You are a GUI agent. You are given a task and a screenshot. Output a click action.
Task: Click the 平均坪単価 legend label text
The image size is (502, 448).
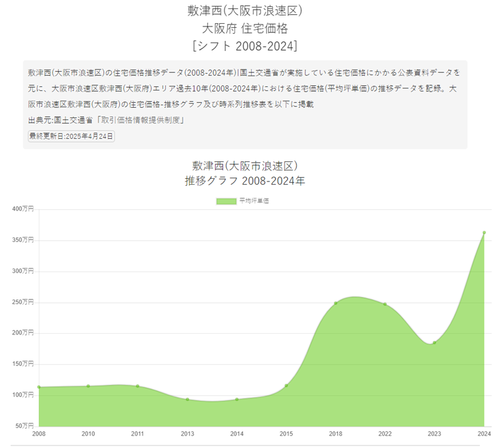pyautogui.click(x=254, y=201)
